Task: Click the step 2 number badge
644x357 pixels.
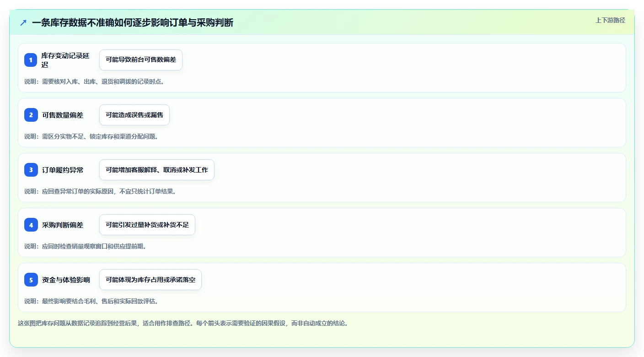Action: [x=31, y=115]
